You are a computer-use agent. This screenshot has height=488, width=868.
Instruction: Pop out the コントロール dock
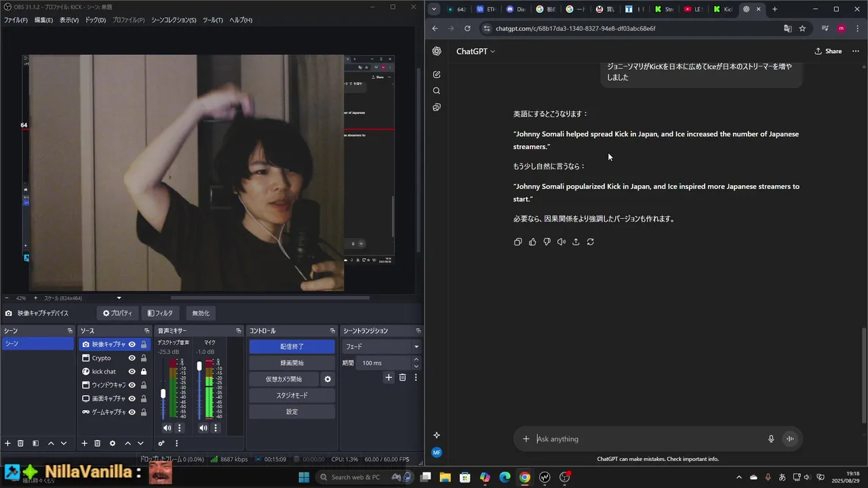[x=332, y=331]
